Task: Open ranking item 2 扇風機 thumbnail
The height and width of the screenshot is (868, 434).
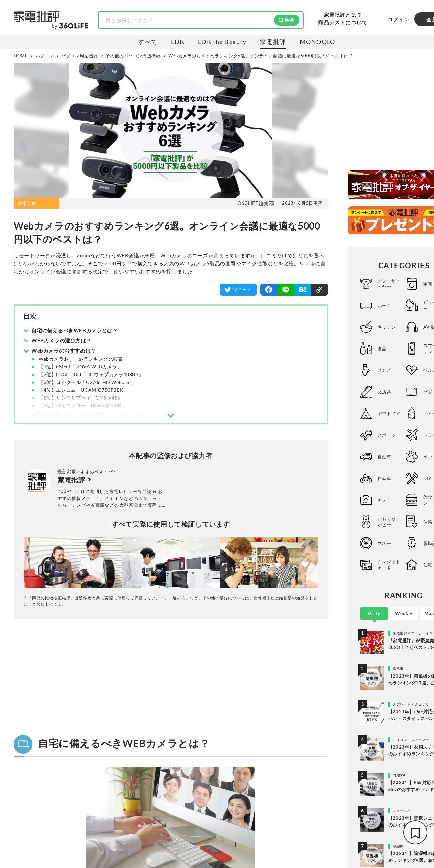Action: pyautogui.click(x=372, y=678)
